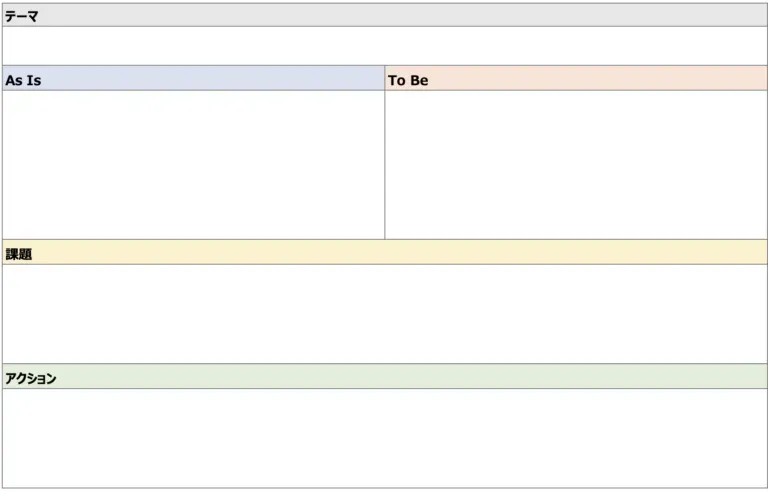Click the 課題 label text

[19, 254]
